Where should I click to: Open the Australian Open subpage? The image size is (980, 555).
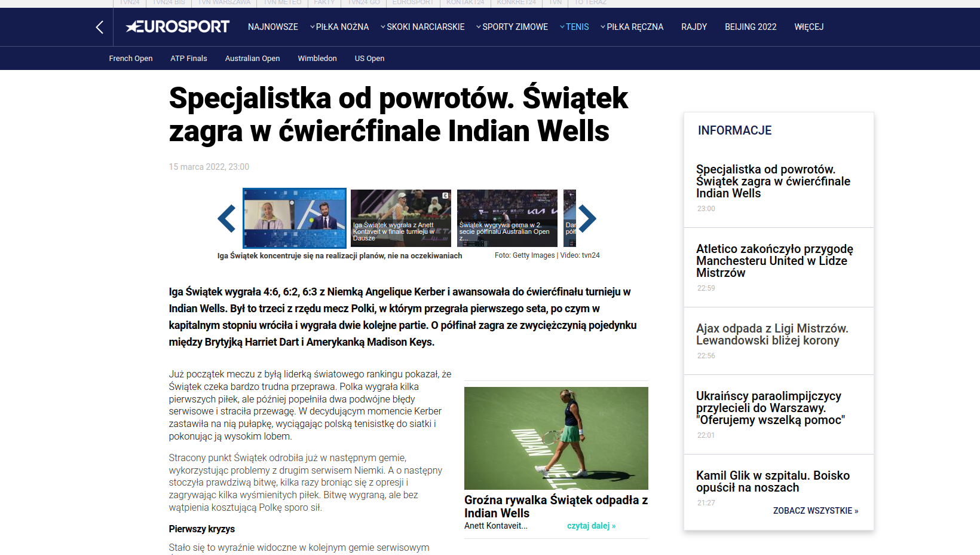[x=253, y=58]
